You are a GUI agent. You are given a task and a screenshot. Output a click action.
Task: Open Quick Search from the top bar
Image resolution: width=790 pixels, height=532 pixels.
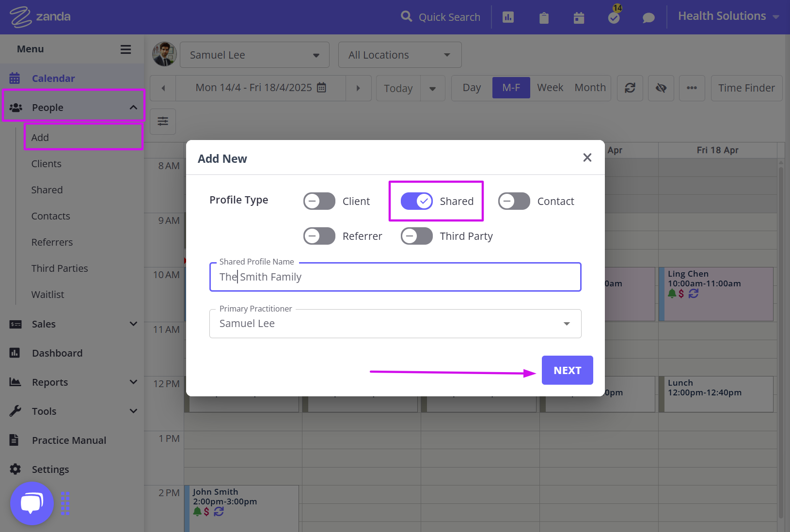pos(441,17)
